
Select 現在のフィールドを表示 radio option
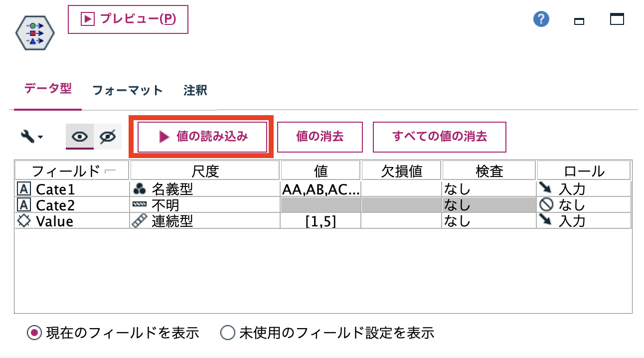tap(33, 333)
